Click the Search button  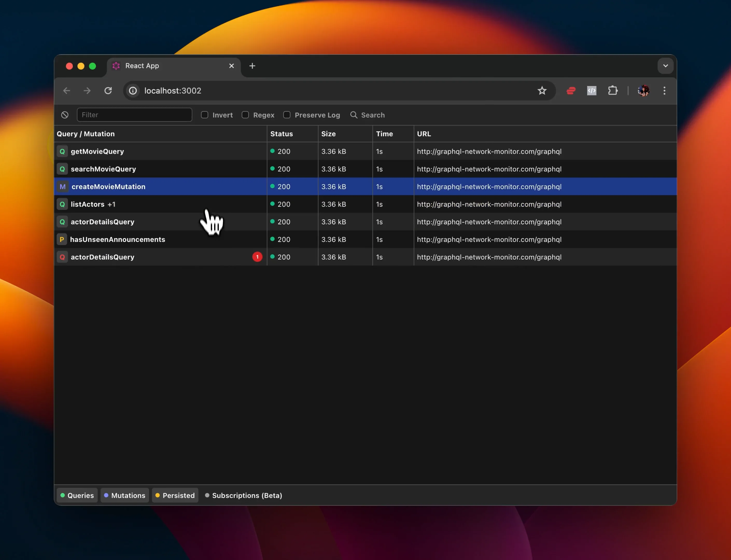[x=367, y=115]
